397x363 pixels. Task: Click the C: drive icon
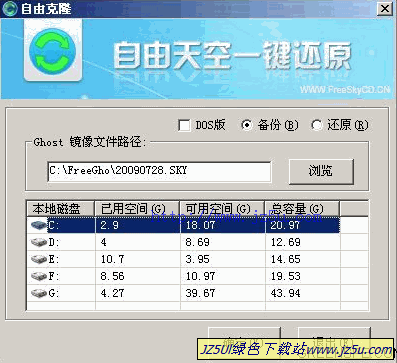(39, 225)
